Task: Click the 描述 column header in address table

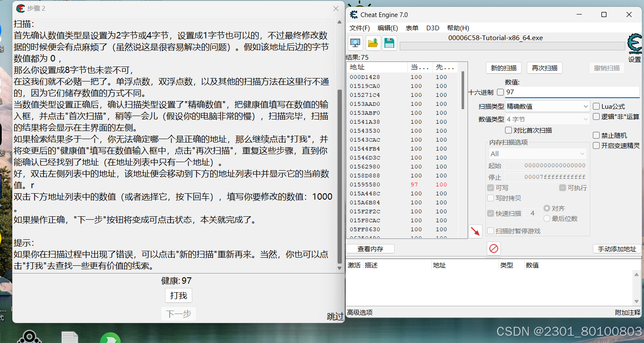Action: 397,265
